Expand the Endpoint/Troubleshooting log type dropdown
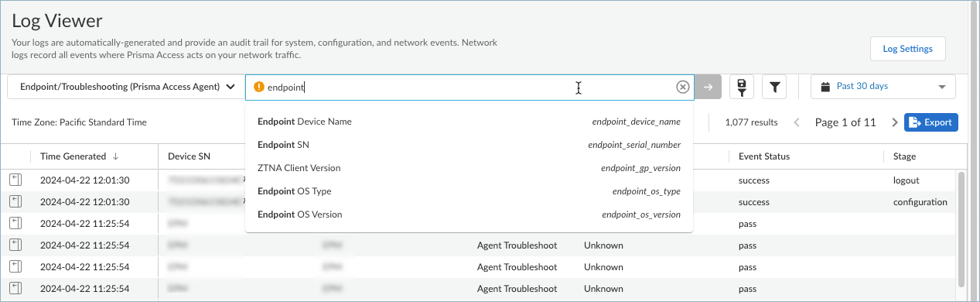980x302 pixels. [x=126, y=87]
